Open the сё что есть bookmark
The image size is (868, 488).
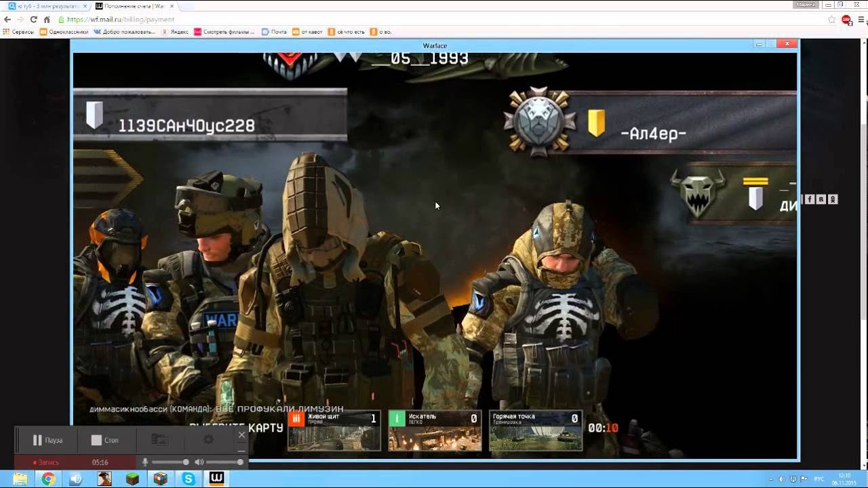tap(347, 32)
